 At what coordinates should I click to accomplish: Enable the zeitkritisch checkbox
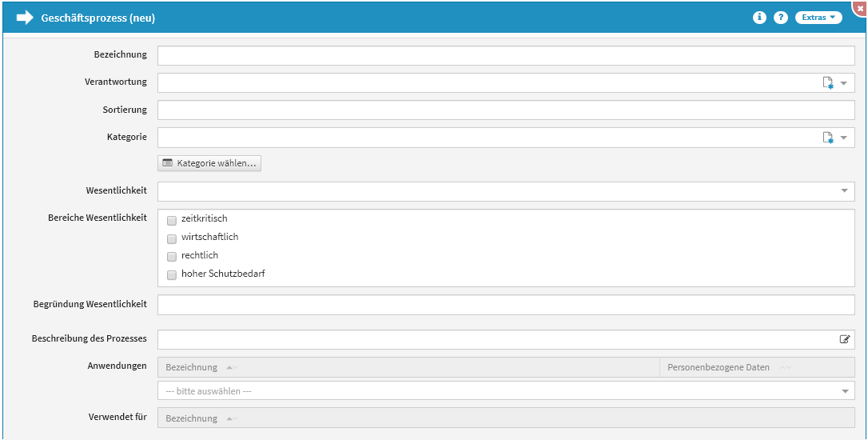(172, 221)
